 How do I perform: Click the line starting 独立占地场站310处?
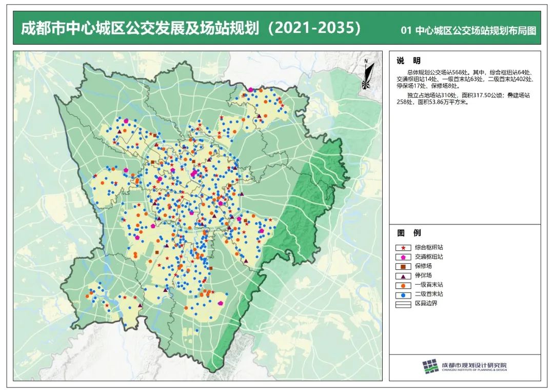(468, 95)
